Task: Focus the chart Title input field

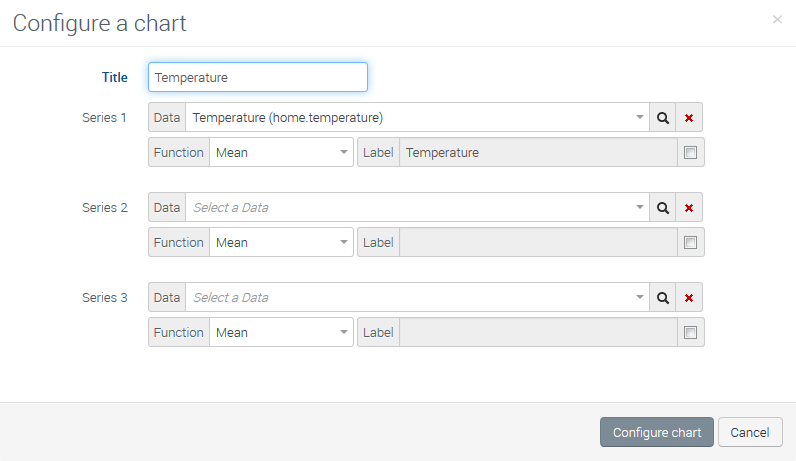Action: [x=258, y=77]
